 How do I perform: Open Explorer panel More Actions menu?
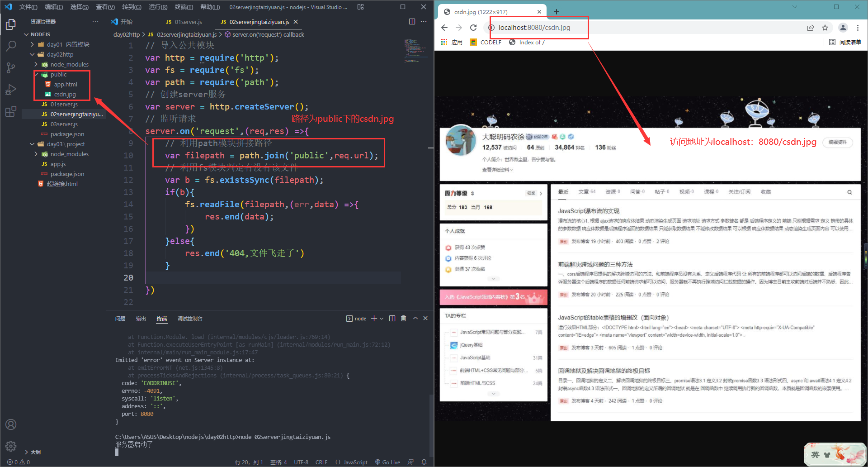95,22
